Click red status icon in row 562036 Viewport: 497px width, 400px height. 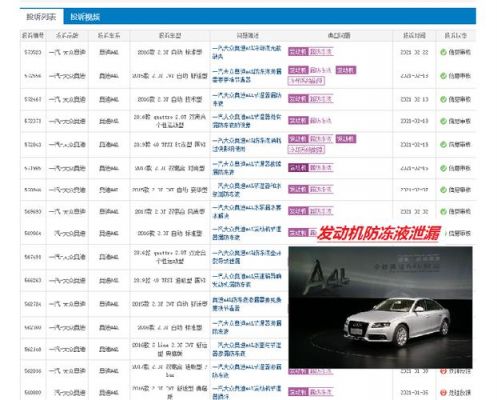[443, 371]
